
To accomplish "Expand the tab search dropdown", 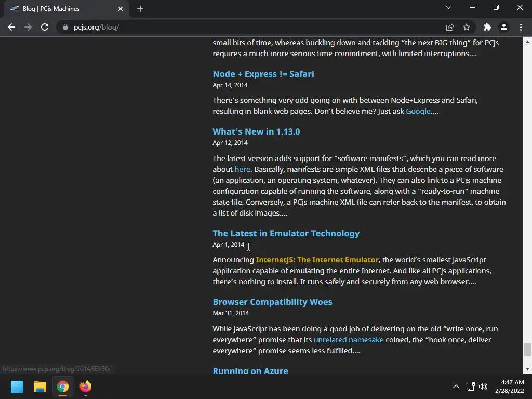I will (x=448, y=7).
